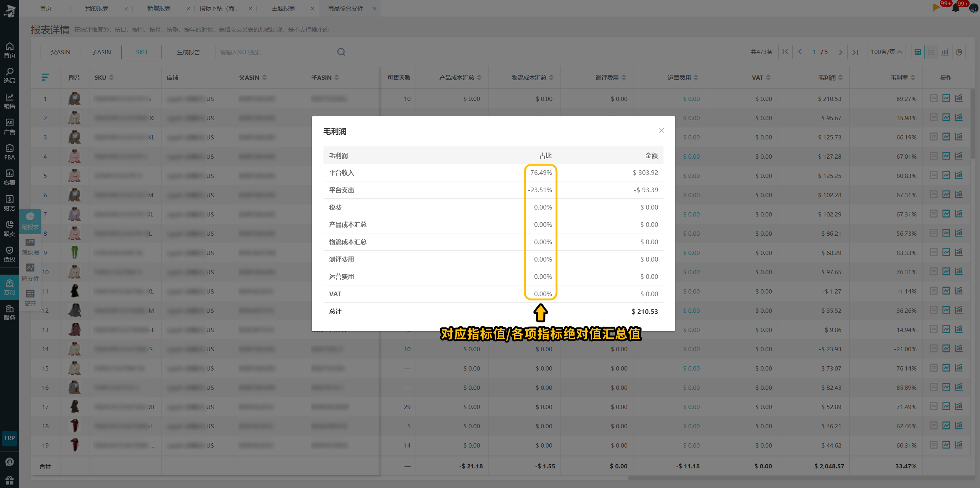This screenshot has height=488, width=980.
Task: Click the SKU search input field
Action: click(276, 52)
